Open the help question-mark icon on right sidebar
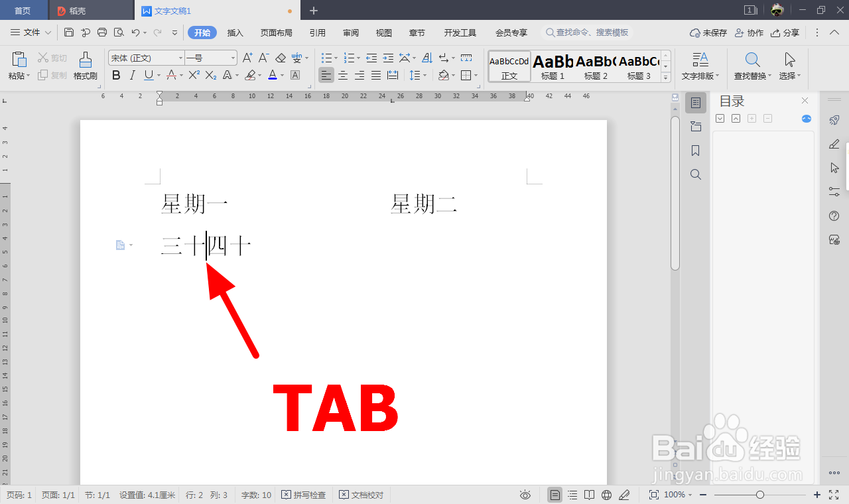This screenshot has width=849, height=504. pos(834,216)
